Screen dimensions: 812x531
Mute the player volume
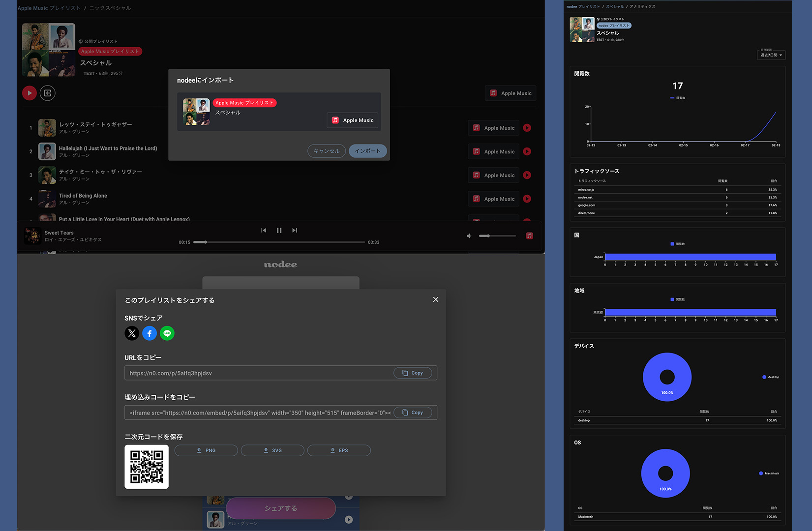click(x=469, y=236)
